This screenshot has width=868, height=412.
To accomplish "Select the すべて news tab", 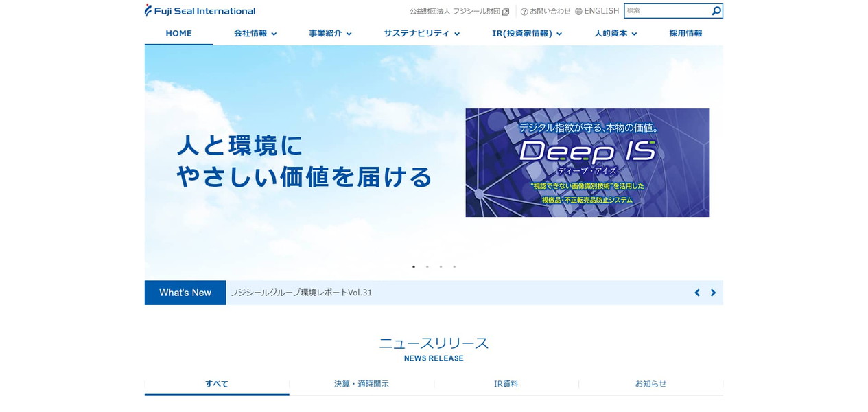I will pos(217,384).
